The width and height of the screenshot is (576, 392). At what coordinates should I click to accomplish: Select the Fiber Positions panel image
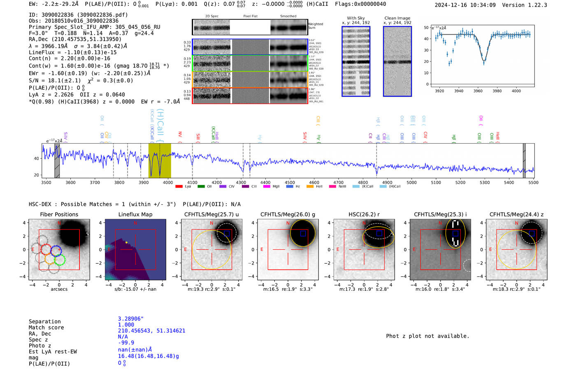click(59, 250)
